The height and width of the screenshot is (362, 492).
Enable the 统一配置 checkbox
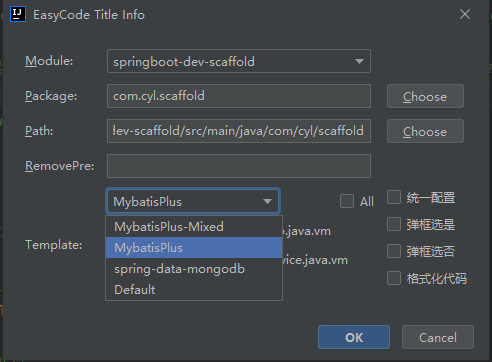click(x=394, y=197)
